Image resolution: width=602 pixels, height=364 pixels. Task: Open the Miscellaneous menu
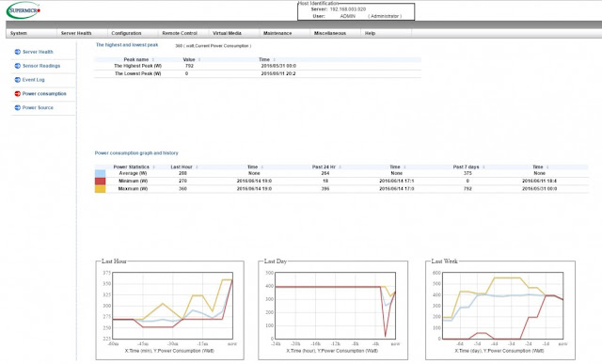330,34
